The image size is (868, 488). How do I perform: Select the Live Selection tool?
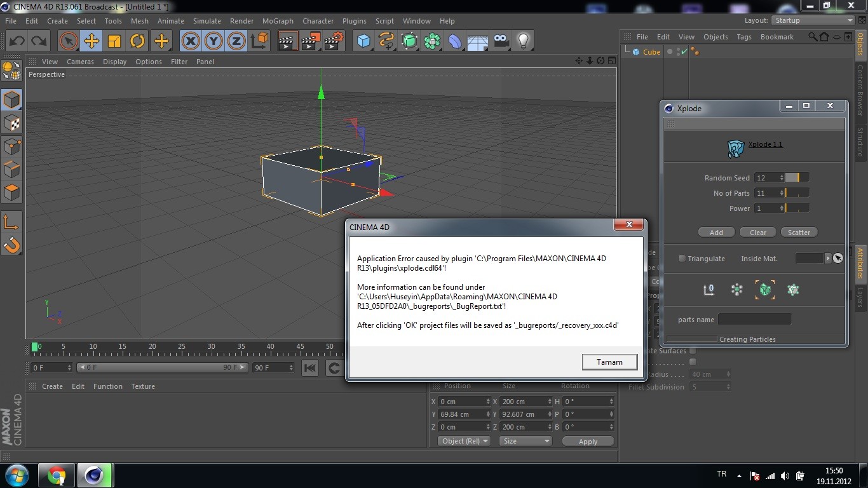click(x=69, y=41)
